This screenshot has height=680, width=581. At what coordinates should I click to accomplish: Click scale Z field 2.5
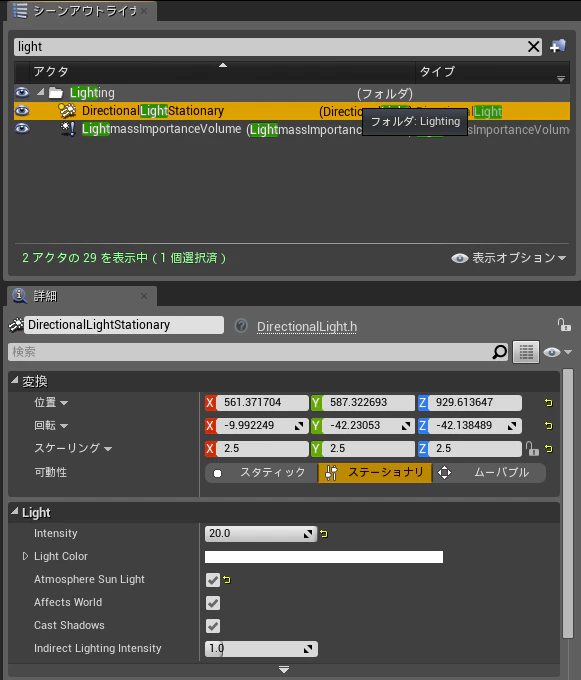pyautogui.click(x=475, y=449)
